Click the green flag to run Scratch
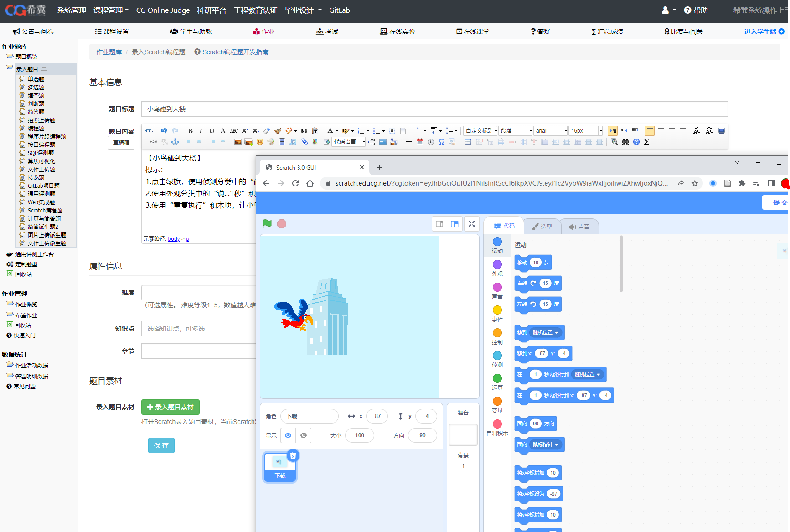790x532 pixels. [267, 224]
